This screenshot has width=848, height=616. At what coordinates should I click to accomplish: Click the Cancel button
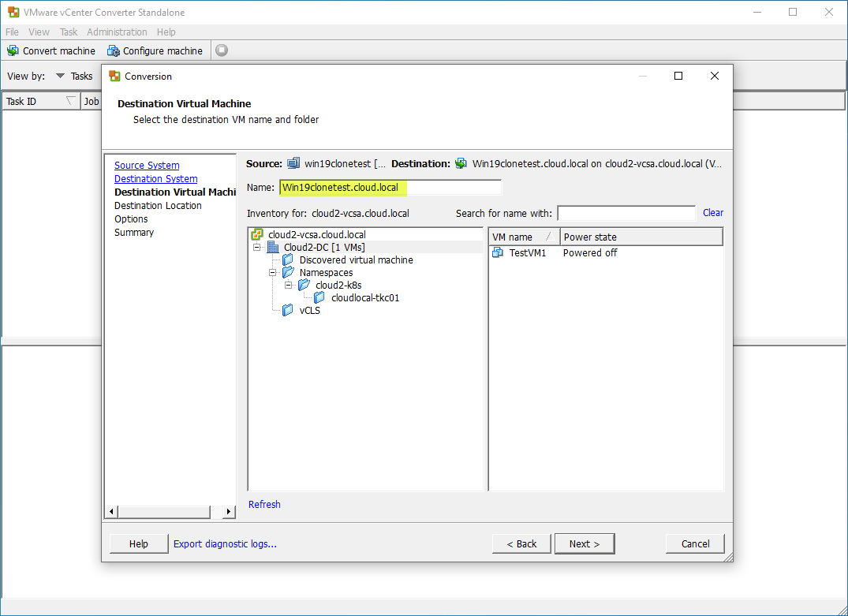[695, 543]
